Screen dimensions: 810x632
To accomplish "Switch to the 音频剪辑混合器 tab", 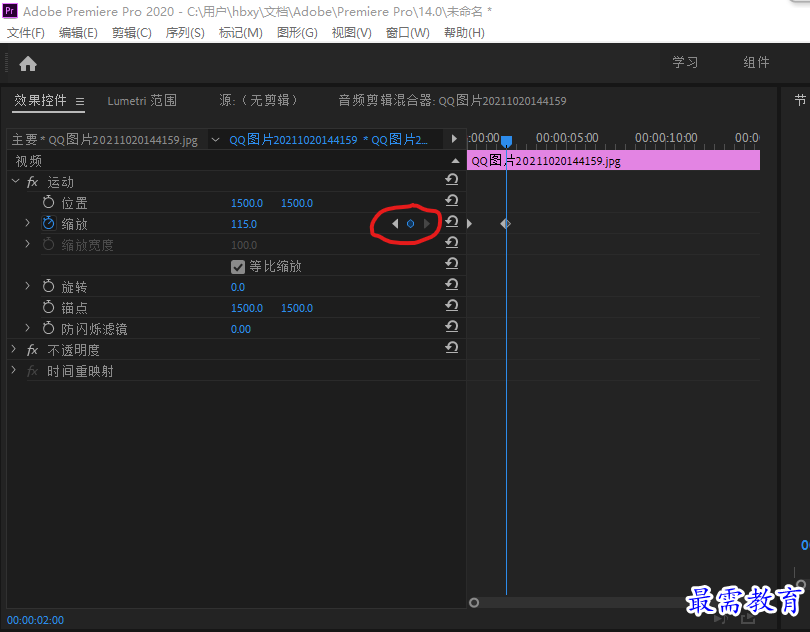I will pyautogui.click(x=452, y=101).
